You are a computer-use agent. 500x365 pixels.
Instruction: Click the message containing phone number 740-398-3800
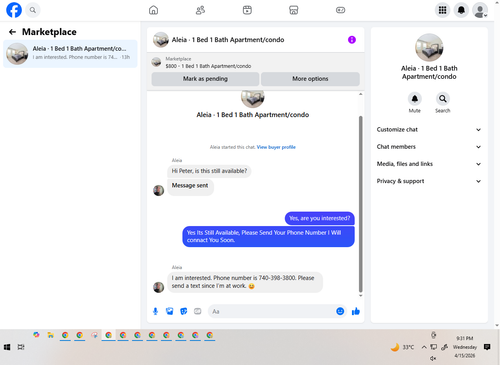(245, 282)
